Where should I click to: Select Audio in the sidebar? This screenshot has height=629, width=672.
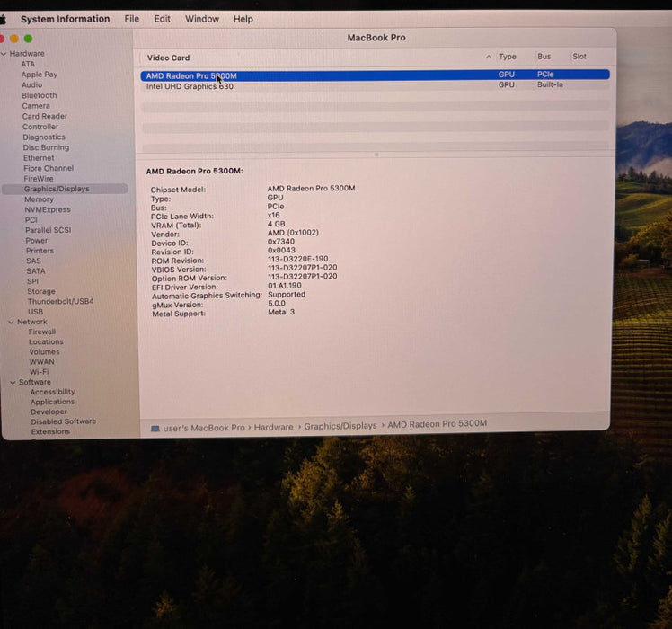click(x=31, y=84)
